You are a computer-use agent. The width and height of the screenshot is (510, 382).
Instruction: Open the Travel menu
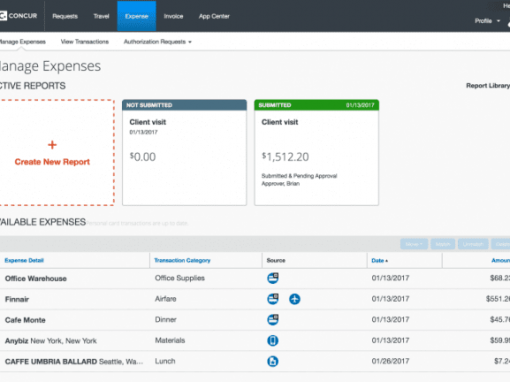click(x=101, y=16)
